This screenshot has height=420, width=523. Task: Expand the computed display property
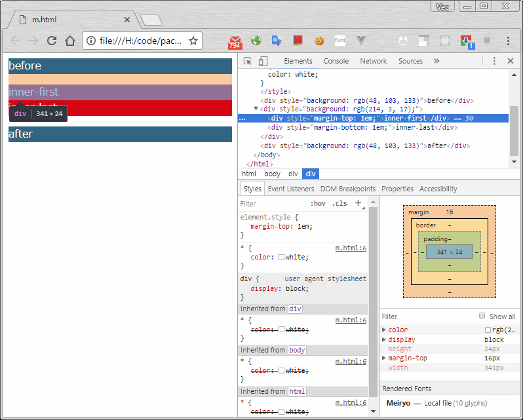pos(384,339)
